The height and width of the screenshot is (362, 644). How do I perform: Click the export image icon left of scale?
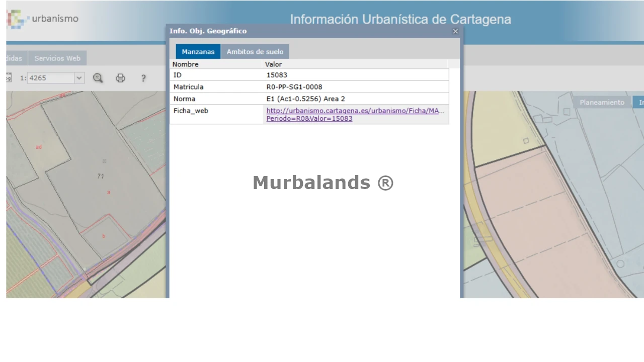[x=9, y=78]
